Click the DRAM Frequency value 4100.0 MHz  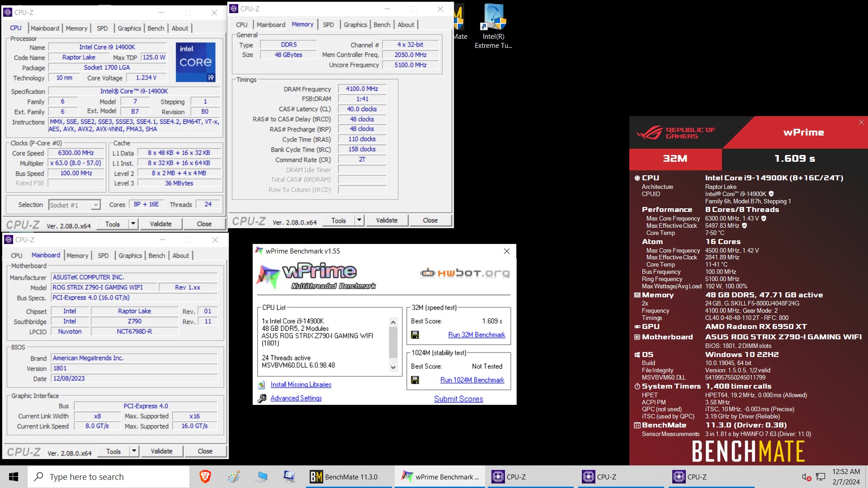tap(362, 89)
